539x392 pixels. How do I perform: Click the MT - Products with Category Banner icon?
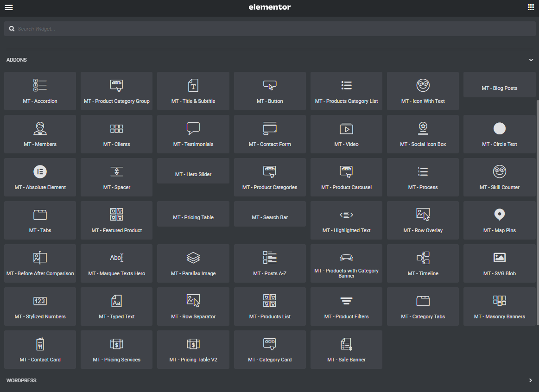347,257
